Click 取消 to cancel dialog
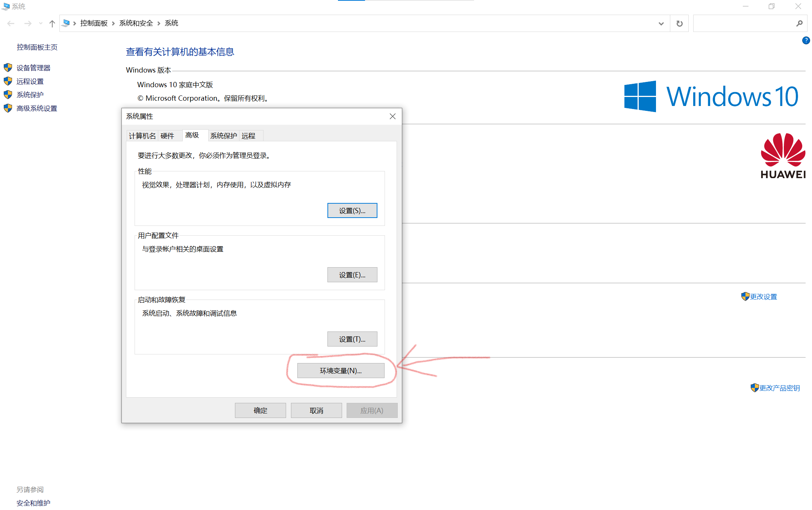The image size is (812, 510). (x=317, y=410)
